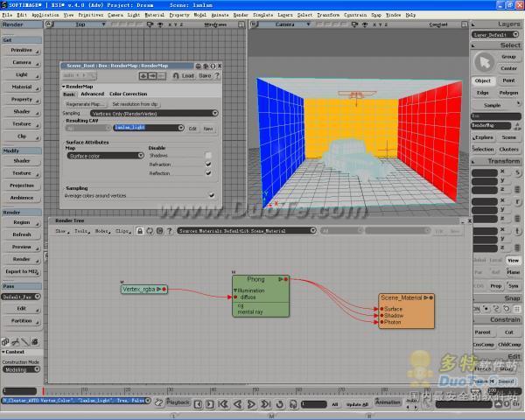Open the Sampling 'Vertices Only' dropdown

154,113
